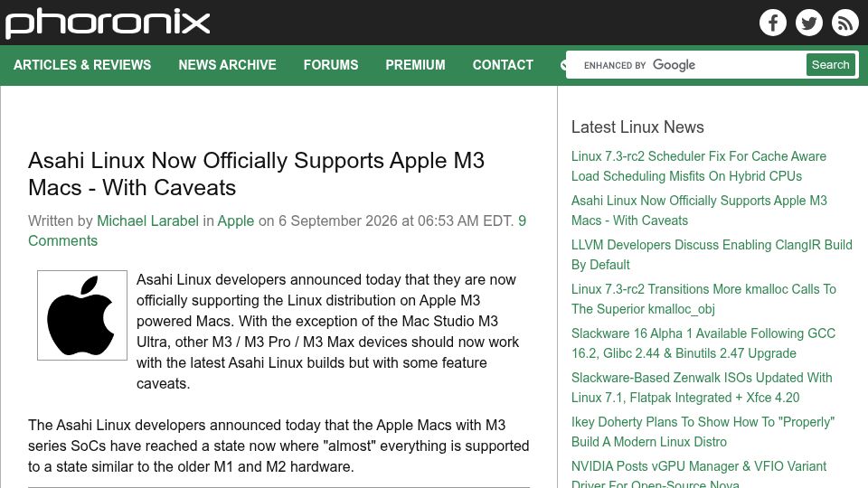Click the Google search input field
Viewport: 868px width, 488px height.
click(x=686, y=65)
